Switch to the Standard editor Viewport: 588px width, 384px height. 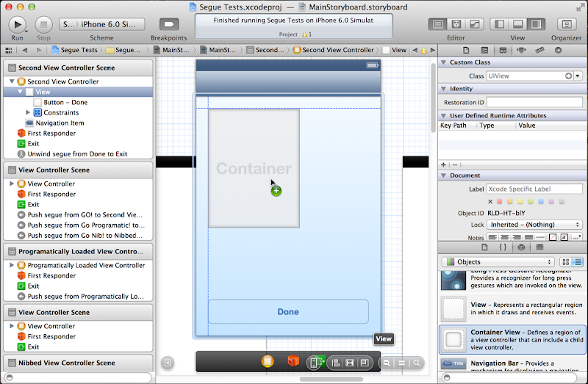pyautogui.click(x=437, y=24)
